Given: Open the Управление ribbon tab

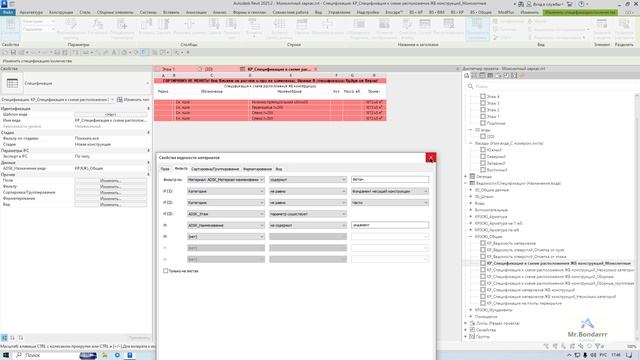Looking at the screenshot, I should coord(339,12).
